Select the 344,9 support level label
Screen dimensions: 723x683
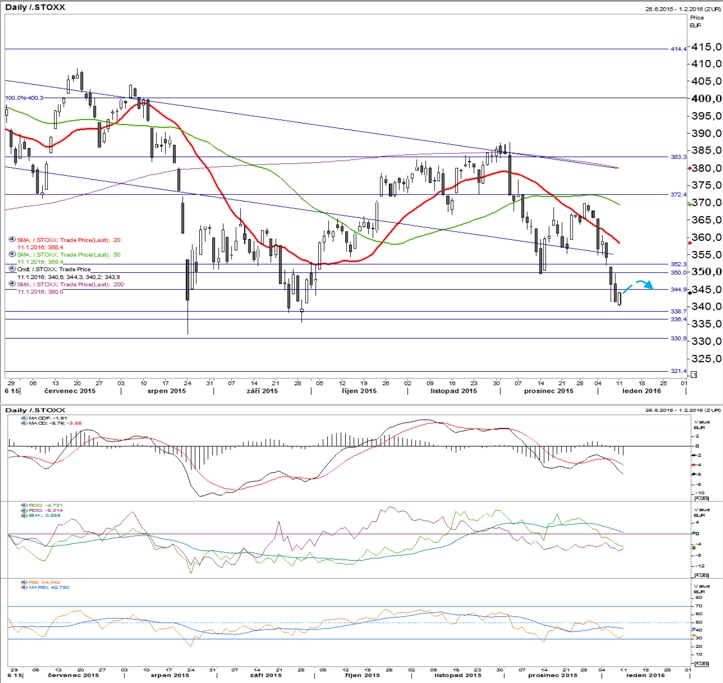(678, 290)
